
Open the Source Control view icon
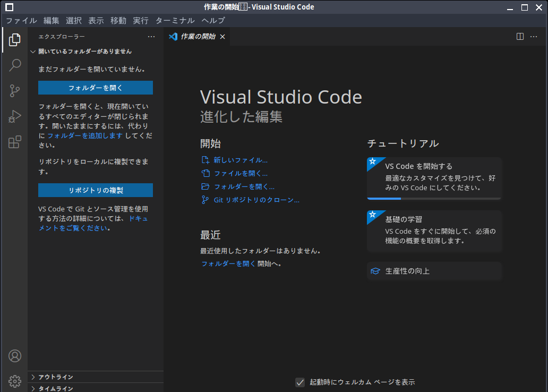[x=15, y=91]
